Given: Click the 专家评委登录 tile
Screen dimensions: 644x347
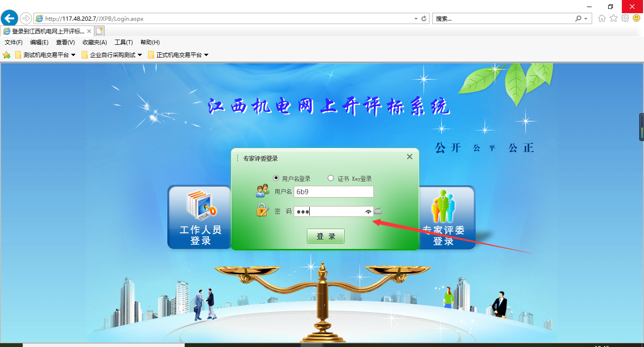Looking at the screenshot, I should [446, 217].
